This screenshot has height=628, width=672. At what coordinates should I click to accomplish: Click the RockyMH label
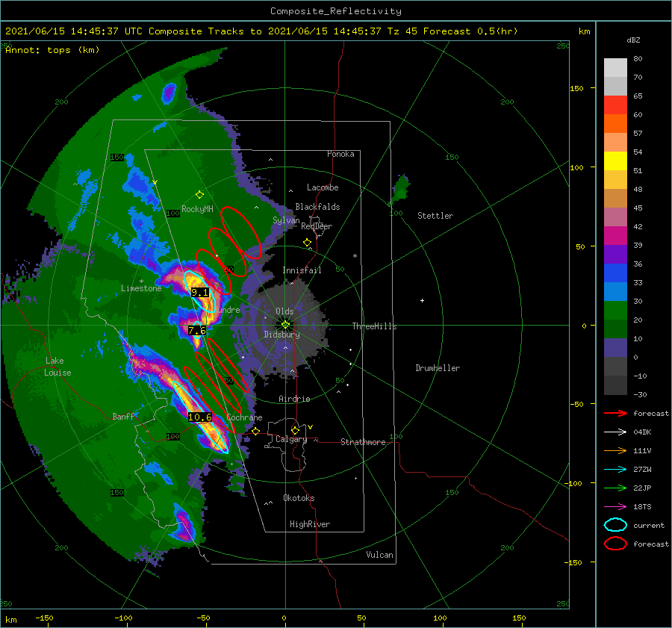[197, 209]
